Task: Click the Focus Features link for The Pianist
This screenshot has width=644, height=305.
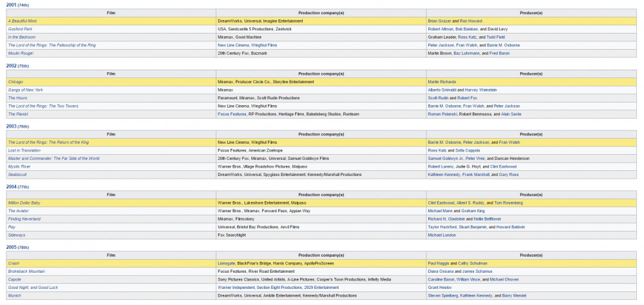Action: 232,113
